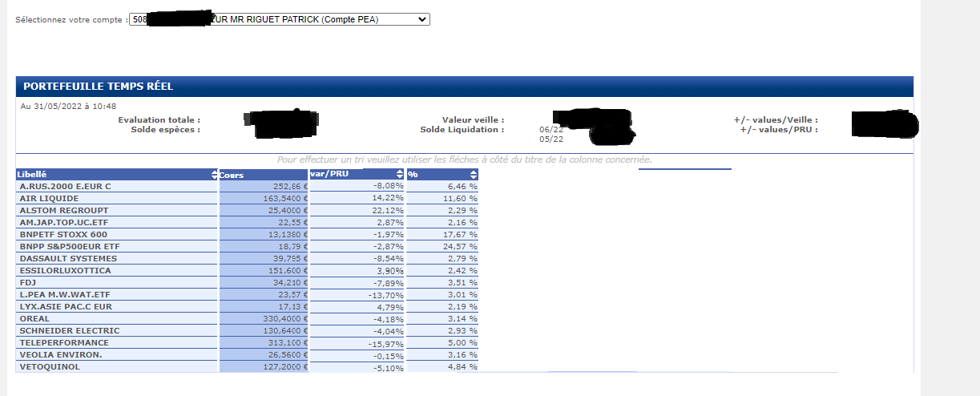Image resolution: width=980 pixels, height=396 pixels.
Task: Select the TELEPERFORMANCE row label
Action: [x=64, y=342]
